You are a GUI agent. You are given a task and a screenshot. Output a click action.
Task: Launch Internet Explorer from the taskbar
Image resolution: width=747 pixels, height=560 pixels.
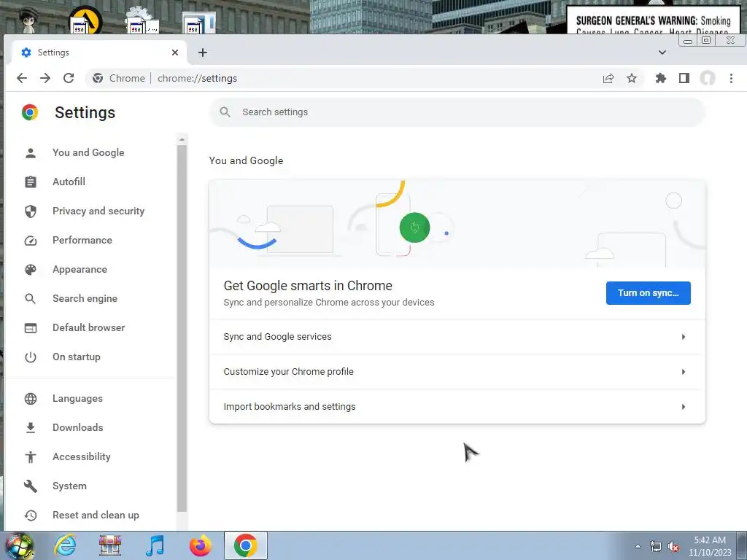point(65,545)
